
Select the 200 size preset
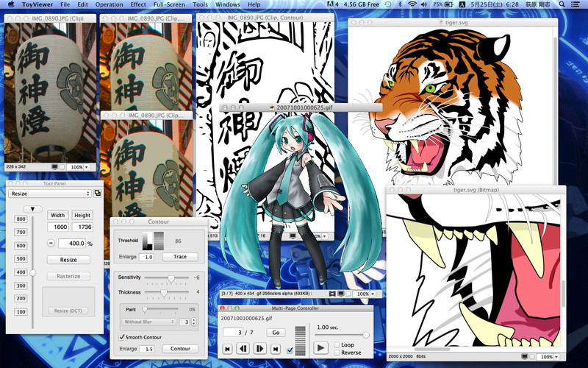21,299
